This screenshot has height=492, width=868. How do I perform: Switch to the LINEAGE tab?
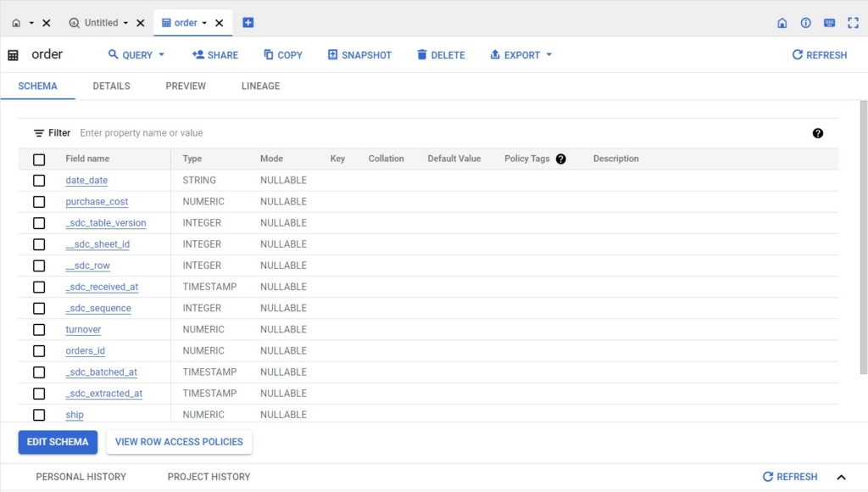(x=261, y=86)
